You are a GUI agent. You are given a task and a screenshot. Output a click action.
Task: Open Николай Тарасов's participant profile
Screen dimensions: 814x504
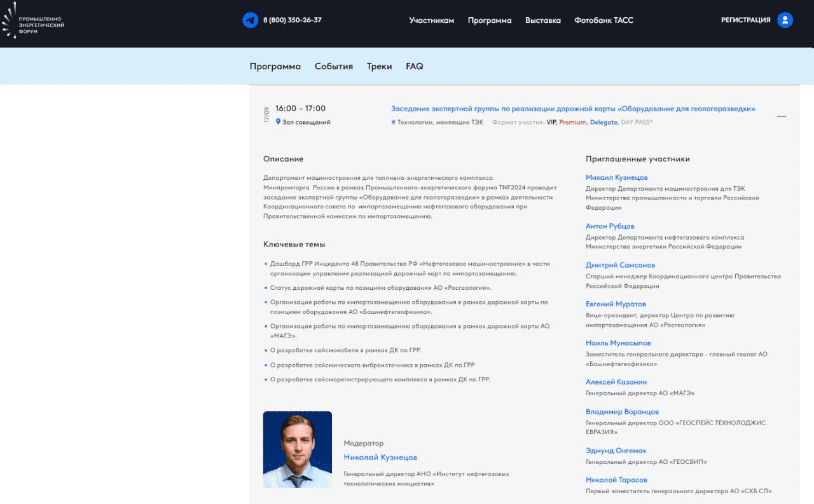[x=616, y=480]
